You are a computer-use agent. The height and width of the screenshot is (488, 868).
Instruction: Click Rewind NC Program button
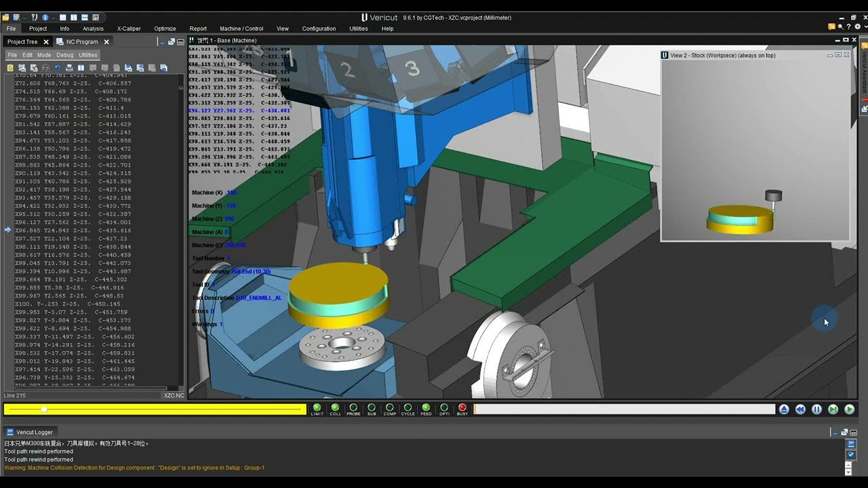[800, 409]
